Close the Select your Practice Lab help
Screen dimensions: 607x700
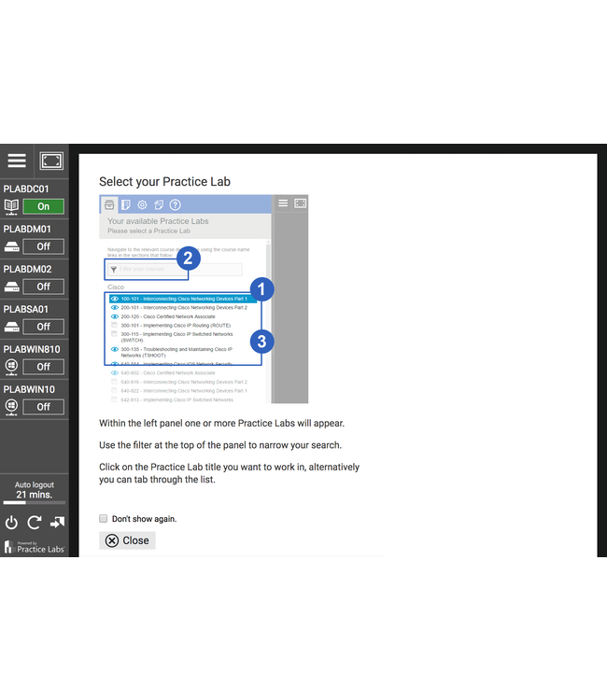tap(127, 540)
